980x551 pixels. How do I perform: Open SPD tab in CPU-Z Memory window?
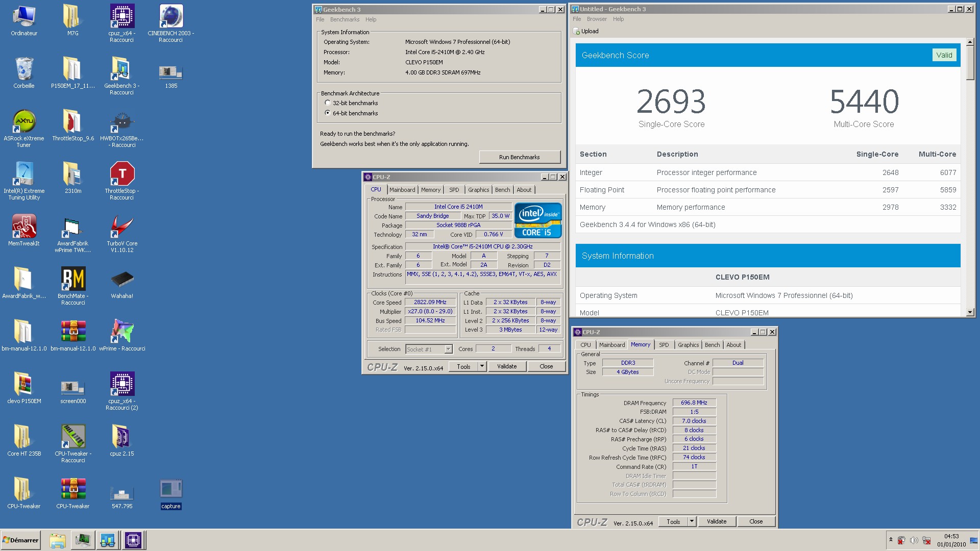click(664, 345)
